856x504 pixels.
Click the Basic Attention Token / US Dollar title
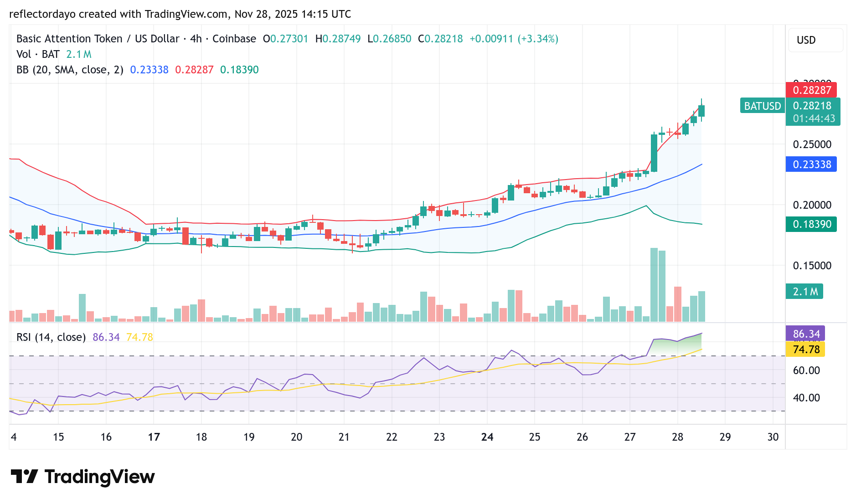98,39
